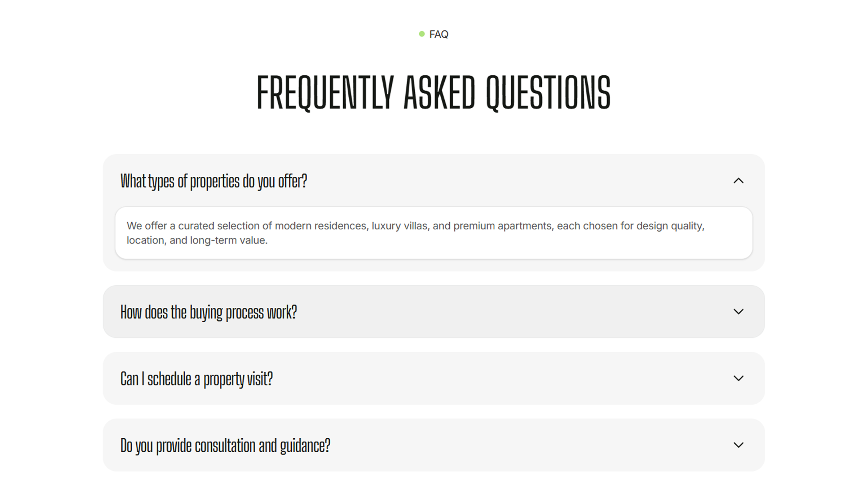
Task: Click the answer text about curated residences
Action: pos(415,233)
